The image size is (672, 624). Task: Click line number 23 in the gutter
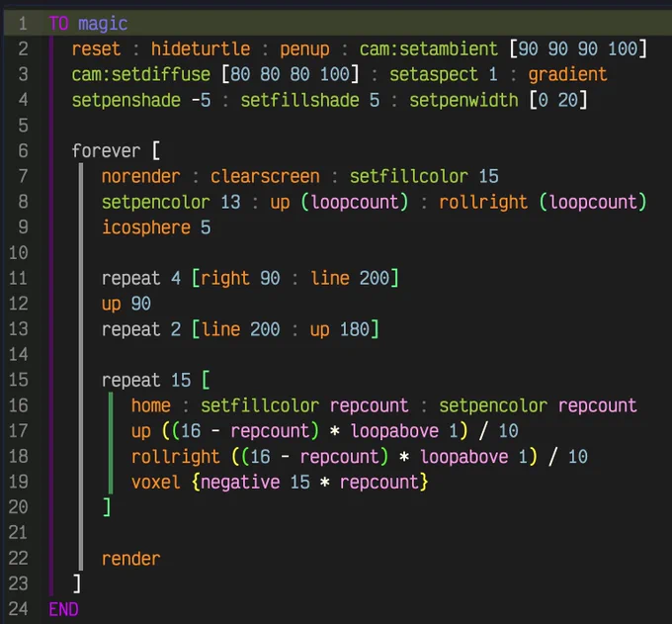[18, 583]
